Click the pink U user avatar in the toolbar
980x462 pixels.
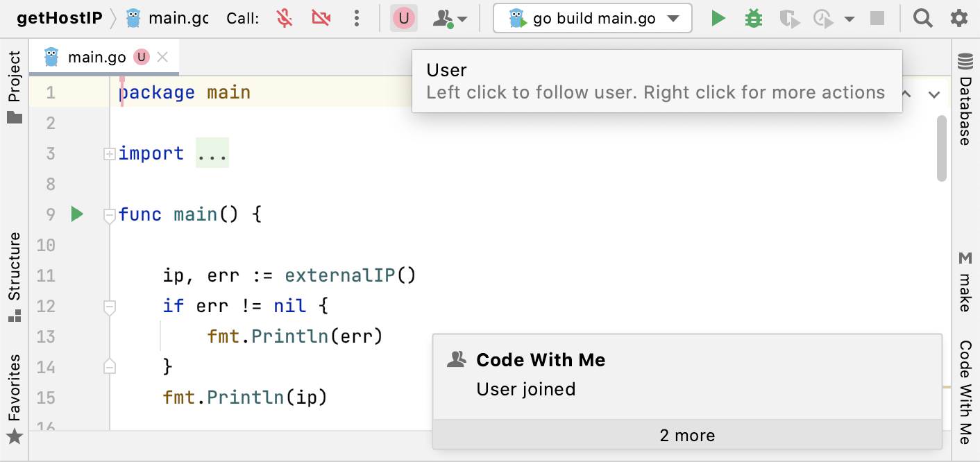403,19
